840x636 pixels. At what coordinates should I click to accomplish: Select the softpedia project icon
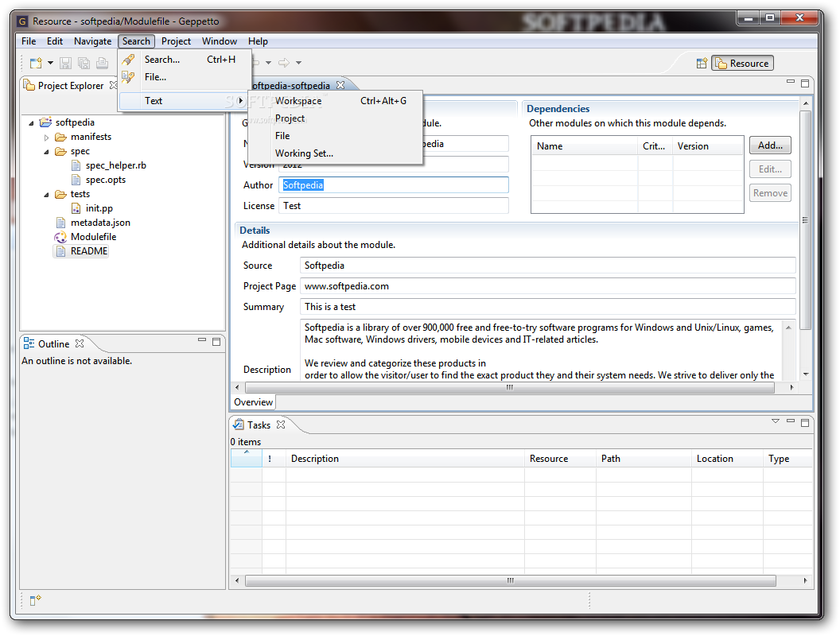[45, 122]
